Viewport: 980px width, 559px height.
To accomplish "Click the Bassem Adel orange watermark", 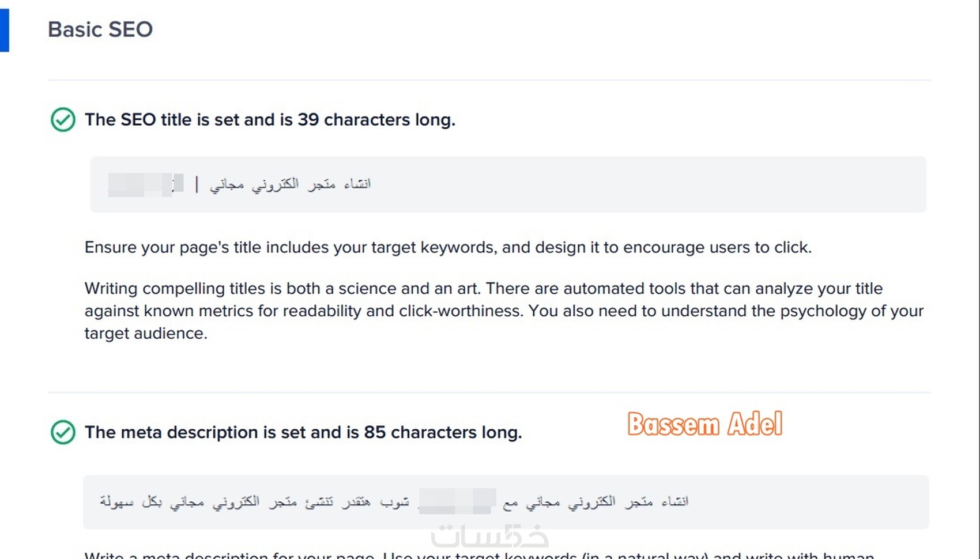I will [704, 424].
